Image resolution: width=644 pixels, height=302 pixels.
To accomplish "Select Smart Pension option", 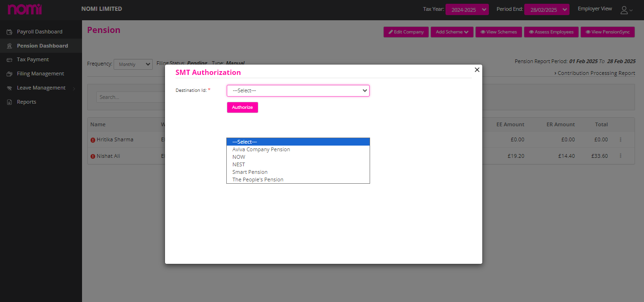I will pos(298,172).
